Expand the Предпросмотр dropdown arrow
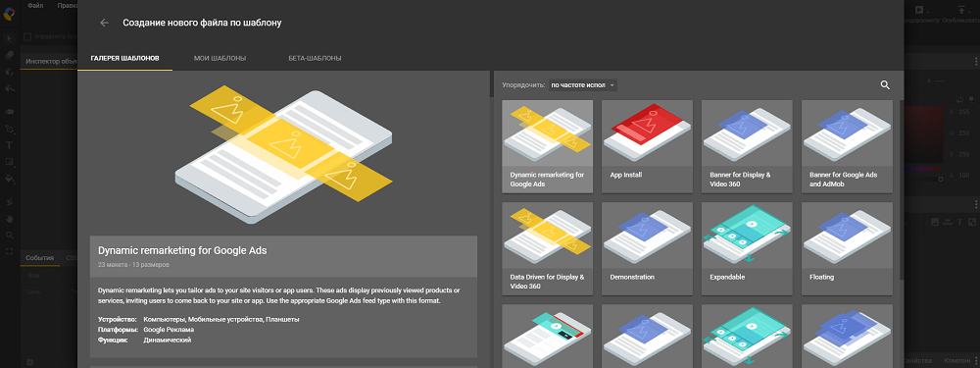 (x=927, y=11)
